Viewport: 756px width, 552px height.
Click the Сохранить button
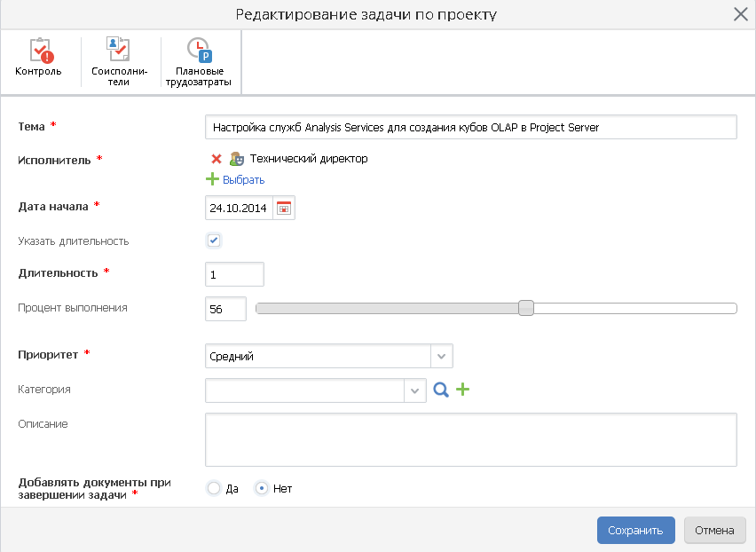636,531
